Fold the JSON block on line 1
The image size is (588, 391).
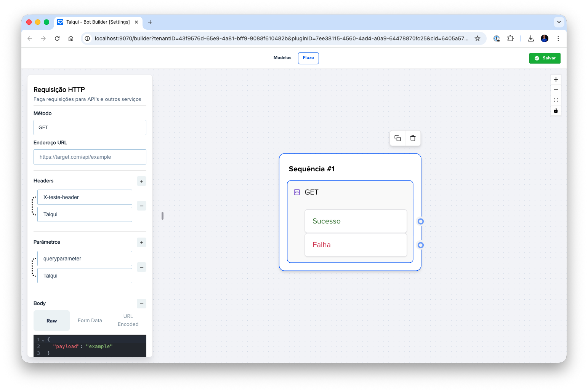(43, 340)
